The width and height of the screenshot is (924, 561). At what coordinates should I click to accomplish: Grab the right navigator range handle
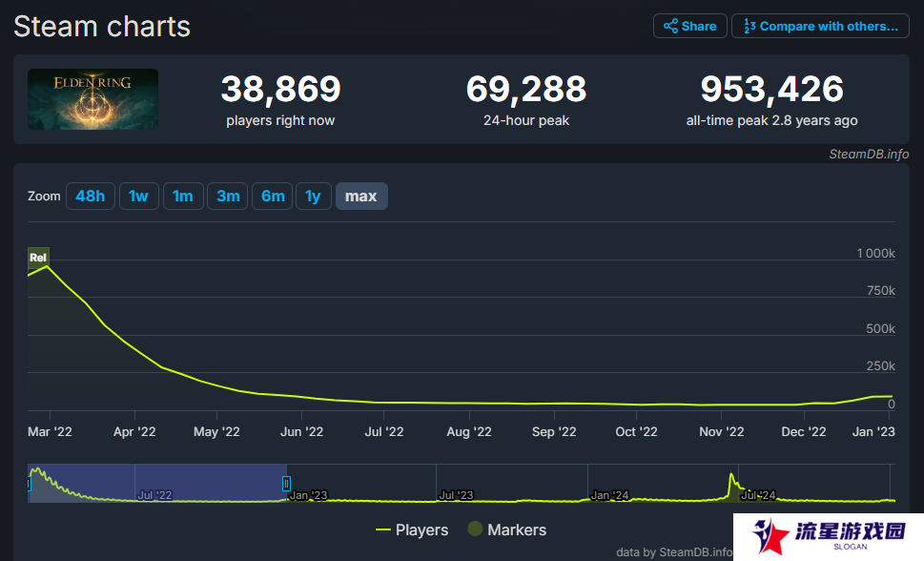[x=286, y=484]
